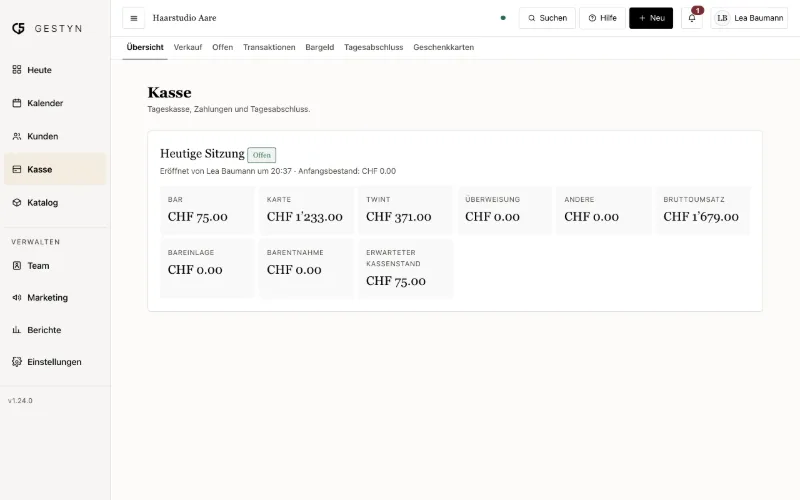Click the Haarstudio Aare title
This screenshot has width=800, height=500.
point(184,18)
